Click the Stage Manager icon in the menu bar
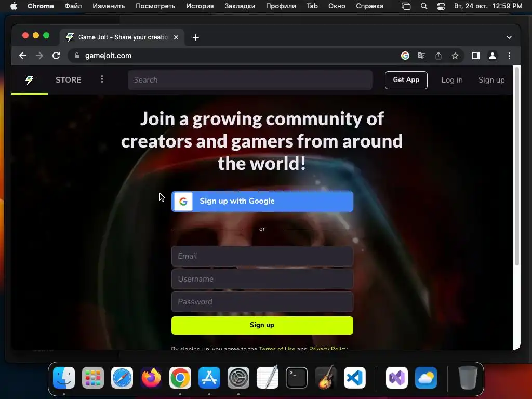Image resolution: width=532 pixels, height=399 pixels. (406, 6)
